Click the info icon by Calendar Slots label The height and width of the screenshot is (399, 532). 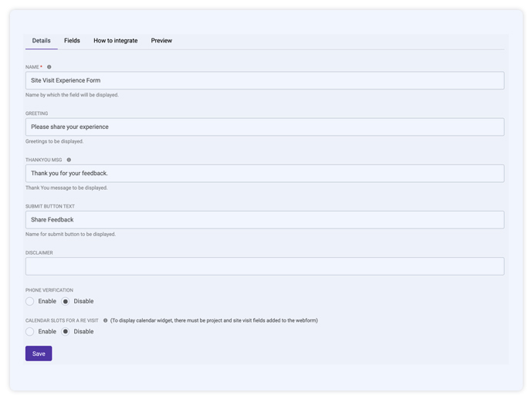click(105, 321)
